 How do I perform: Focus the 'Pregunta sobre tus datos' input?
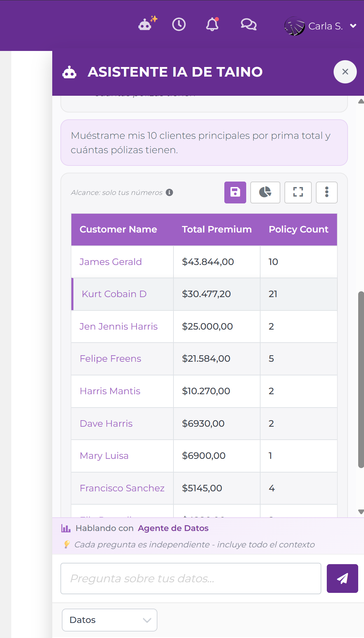pyautogui.click(x=191, y=578)
